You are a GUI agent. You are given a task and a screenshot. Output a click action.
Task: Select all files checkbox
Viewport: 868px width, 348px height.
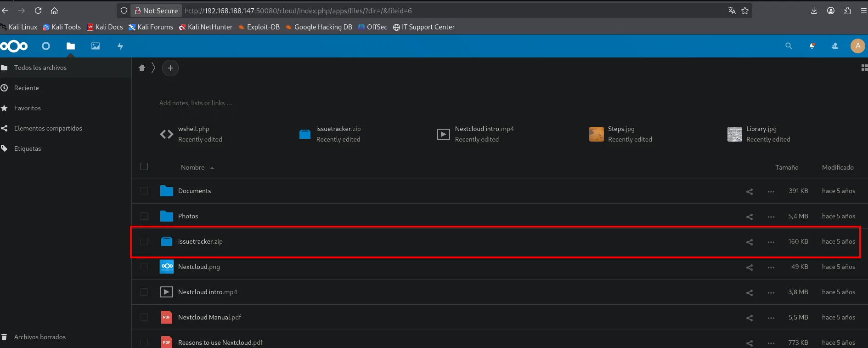[x=144, y=166]
